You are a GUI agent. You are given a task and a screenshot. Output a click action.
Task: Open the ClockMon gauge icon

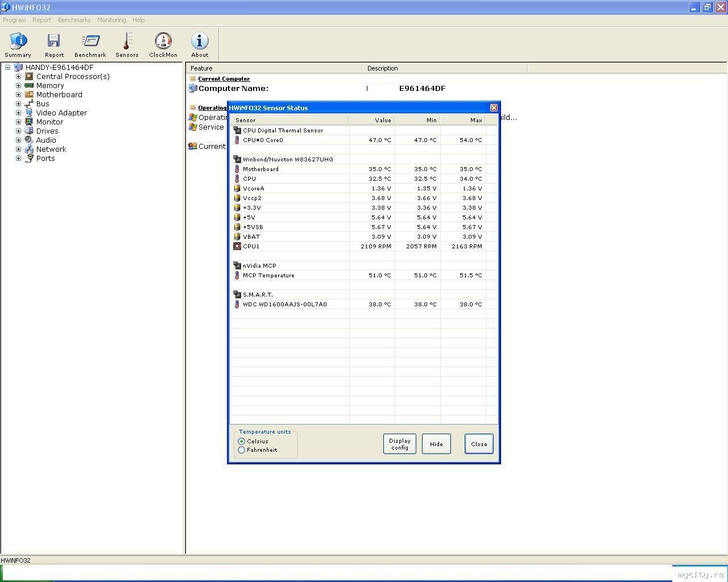[163, 41]
